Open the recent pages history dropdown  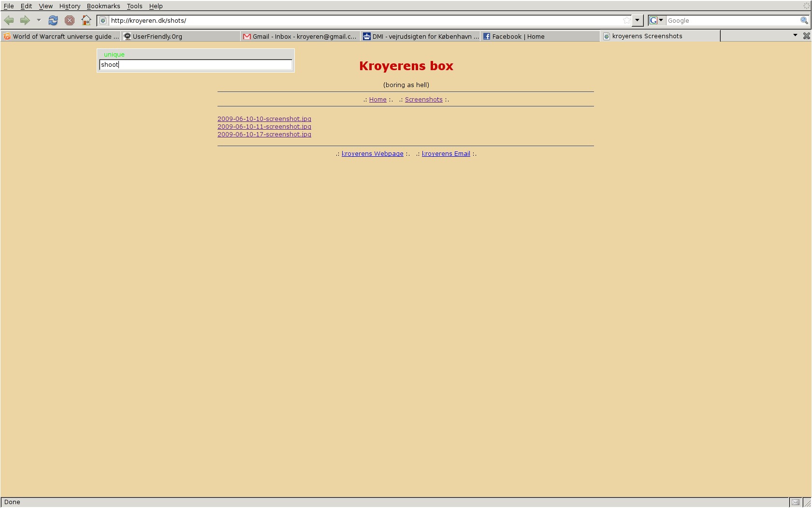tap(39, 20)
